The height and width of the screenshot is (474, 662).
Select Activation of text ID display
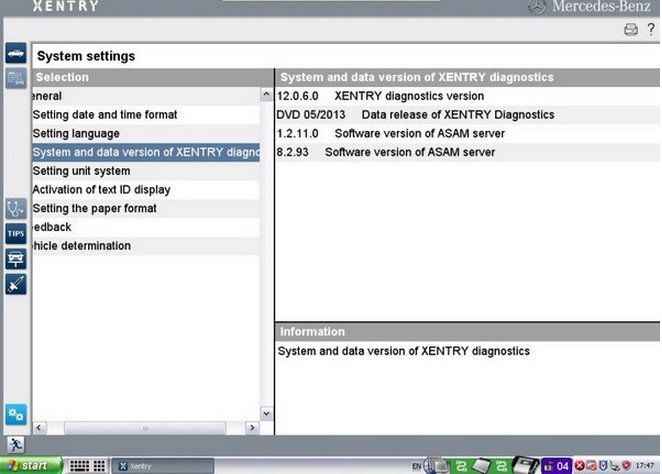146,190
